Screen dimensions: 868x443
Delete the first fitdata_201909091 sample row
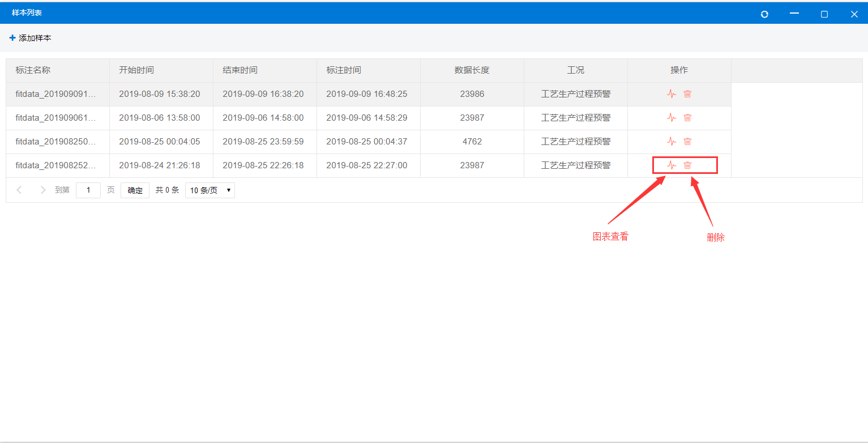[687, 94]
